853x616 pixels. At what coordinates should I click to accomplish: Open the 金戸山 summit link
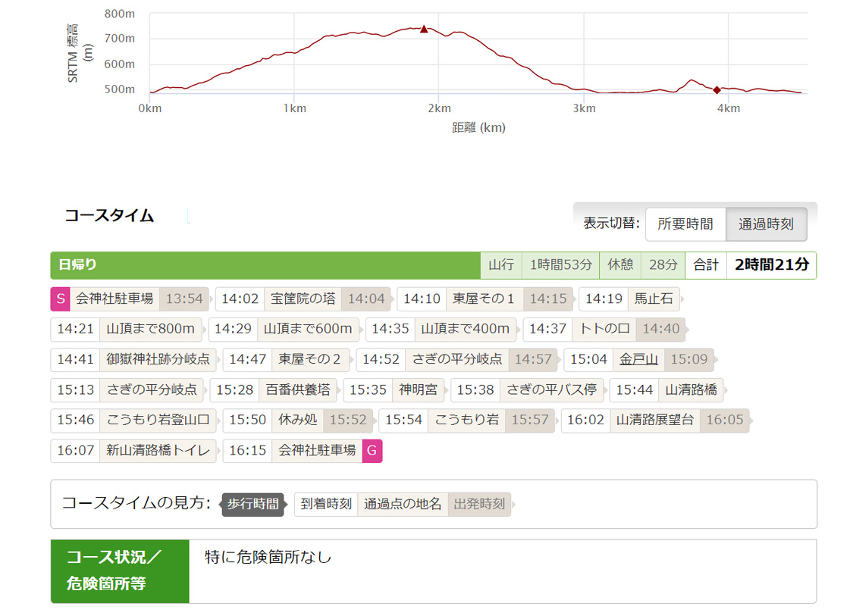click(638, 359)
